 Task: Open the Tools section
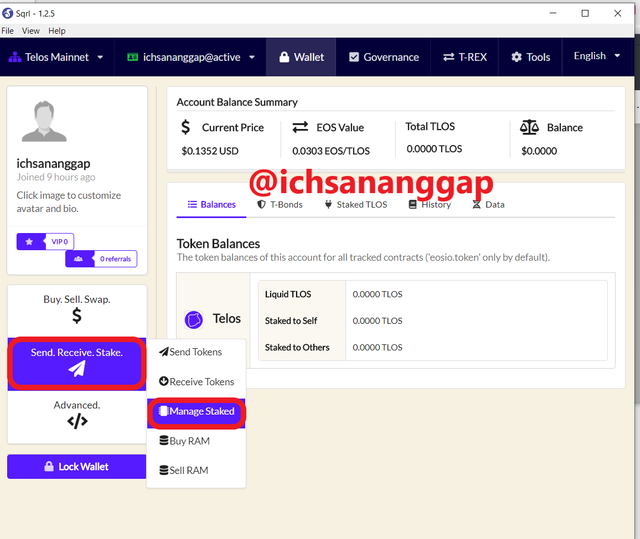531,57
